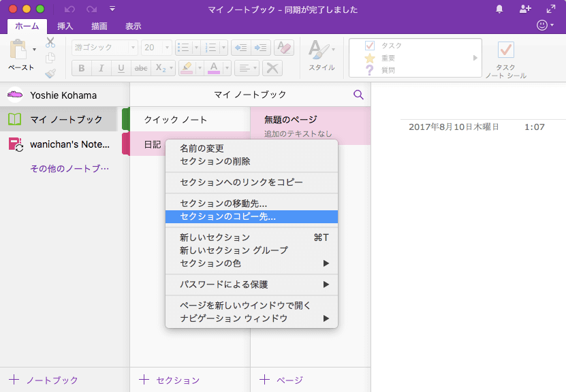Switch to the 描画 tab
The image size is (566, 392).
(x=99, y=26)
